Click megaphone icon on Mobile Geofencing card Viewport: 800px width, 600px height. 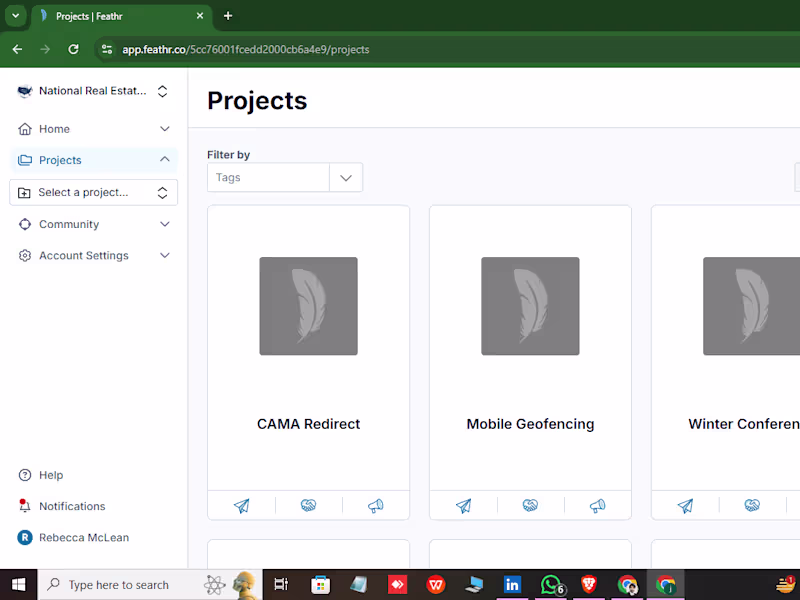point(597,506)
